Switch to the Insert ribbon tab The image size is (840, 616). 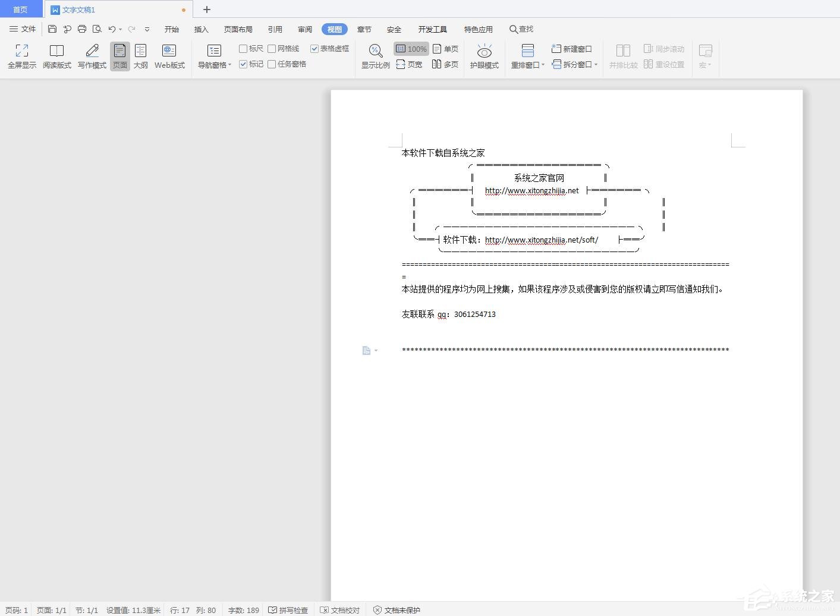point(202,29)
